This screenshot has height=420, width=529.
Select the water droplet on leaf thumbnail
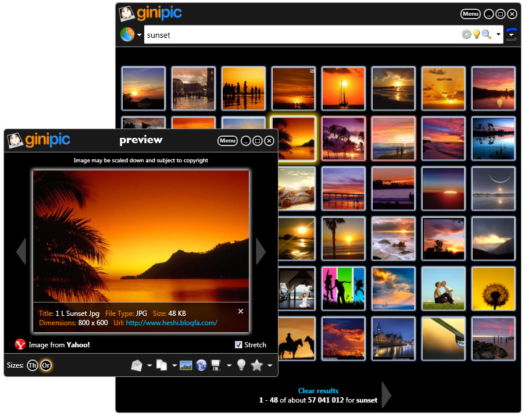[444, 339]
